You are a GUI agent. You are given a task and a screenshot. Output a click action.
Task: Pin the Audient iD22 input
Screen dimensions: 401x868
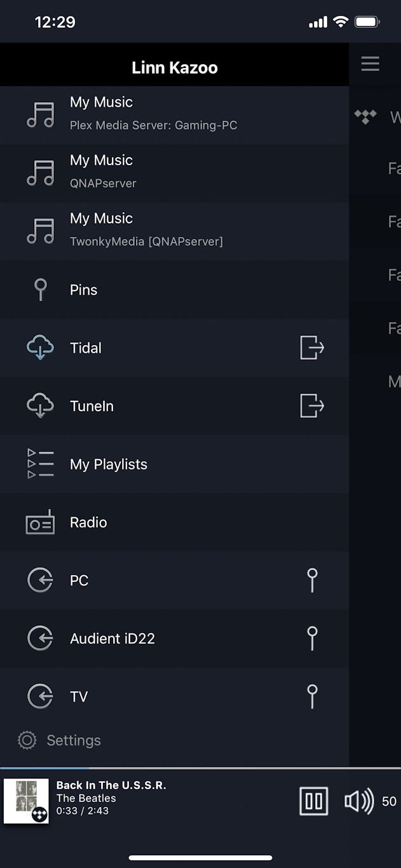312,638
